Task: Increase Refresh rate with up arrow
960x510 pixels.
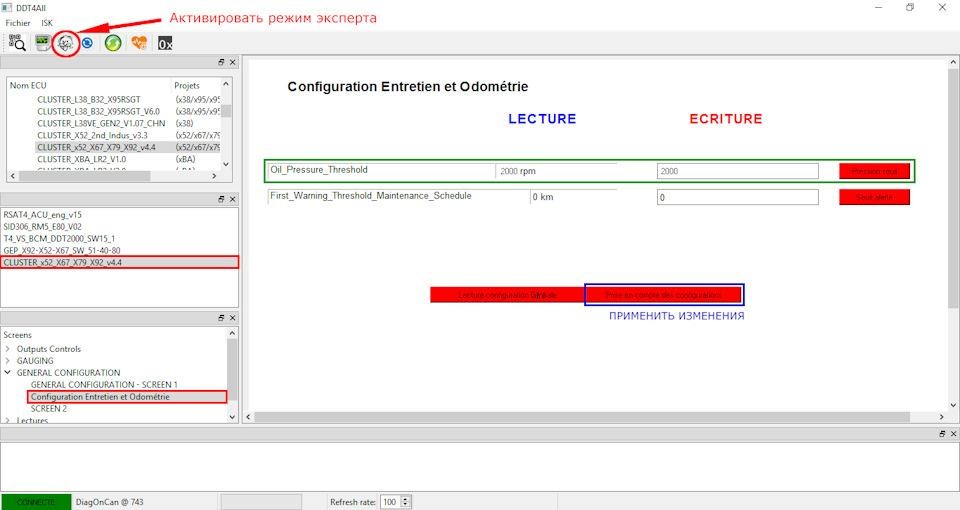Action: pyautogui.click(x=405, y=499)
